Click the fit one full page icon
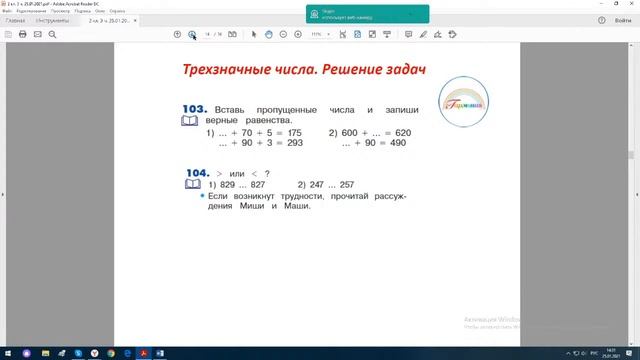The image size is (640, 360). tap(357, 34)
